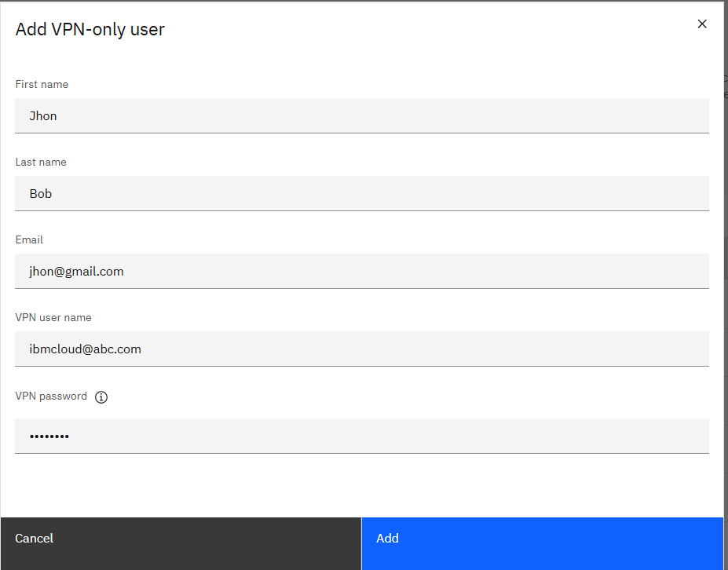Place cursor in 'jhon@gmail.com' text
The height and width of the screenshot is (570, 728).
77,272
